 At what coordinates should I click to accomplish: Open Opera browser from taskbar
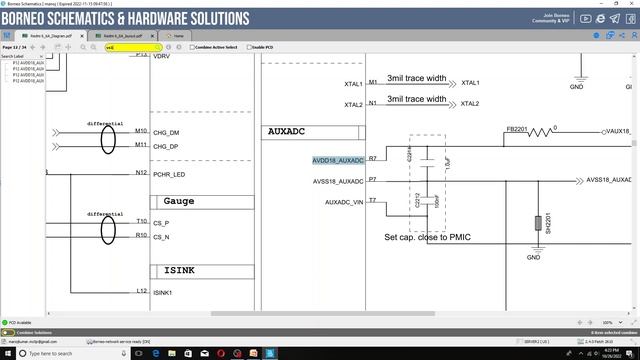(x=221, y=353)
